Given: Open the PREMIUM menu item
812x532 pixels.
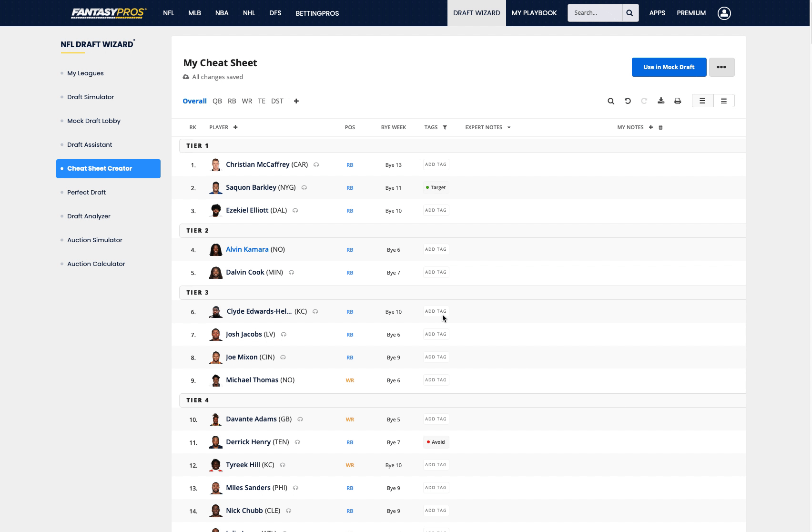Looking at the screenshot, I should tap(691, 13).
